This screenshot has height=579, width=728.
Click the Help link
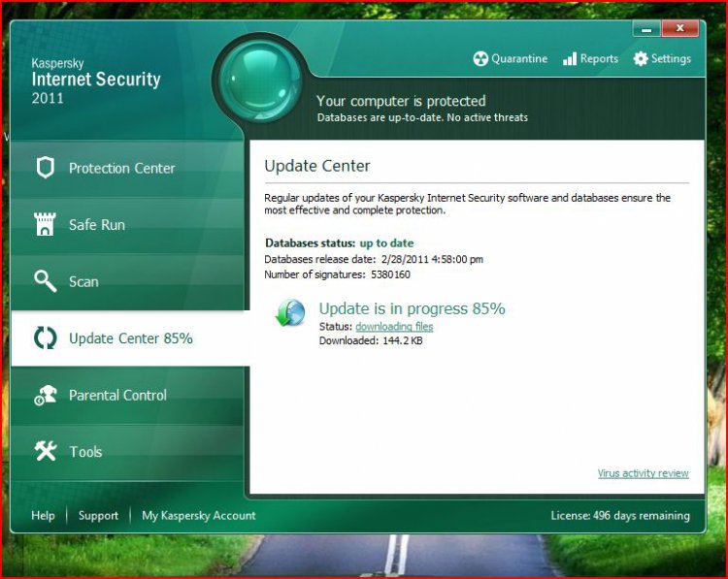point(43,515)
